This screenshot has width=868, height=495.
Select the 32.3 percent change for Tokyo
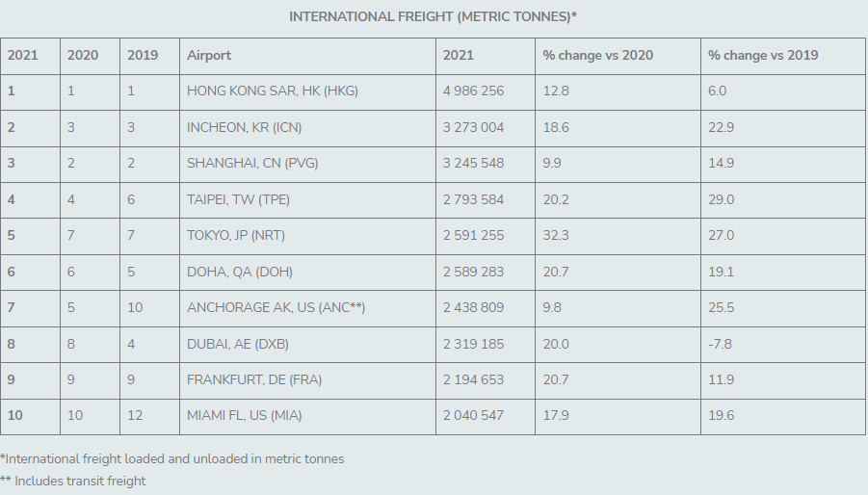point(555,236)
